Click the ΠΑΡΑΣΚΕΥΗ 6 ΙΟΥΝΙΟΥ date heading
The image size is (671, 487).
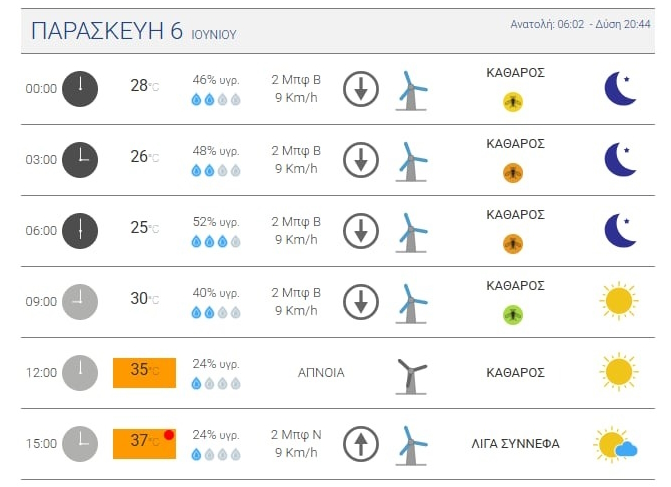[x=133, y=32]
